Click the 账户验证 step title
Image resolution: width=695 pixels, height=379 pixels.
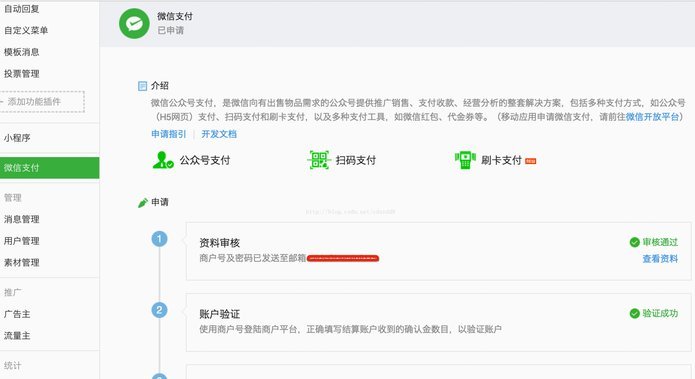[x=220, y=314]
